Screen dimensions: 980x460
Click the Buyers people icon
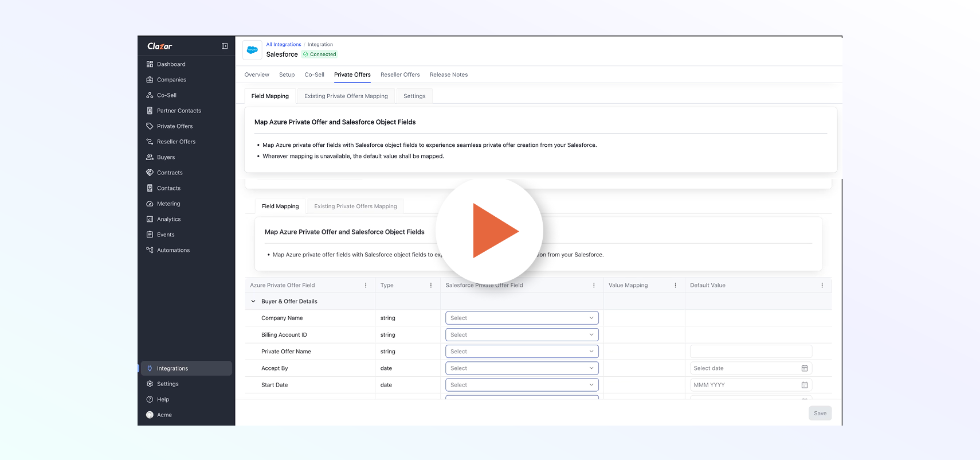[x=150, y=157]
